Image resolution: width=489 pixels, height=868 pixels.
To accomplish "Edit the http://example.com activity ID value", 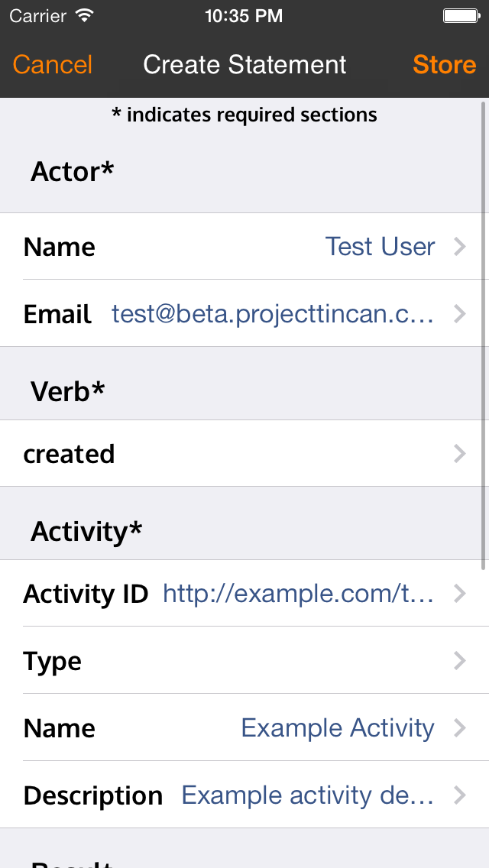I will tap(298, 594).
